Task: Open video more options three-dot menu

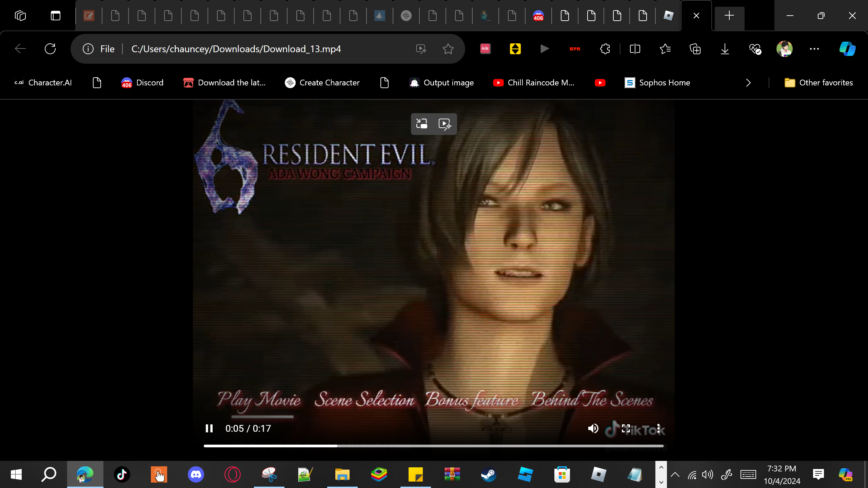Action: point(658,428)
